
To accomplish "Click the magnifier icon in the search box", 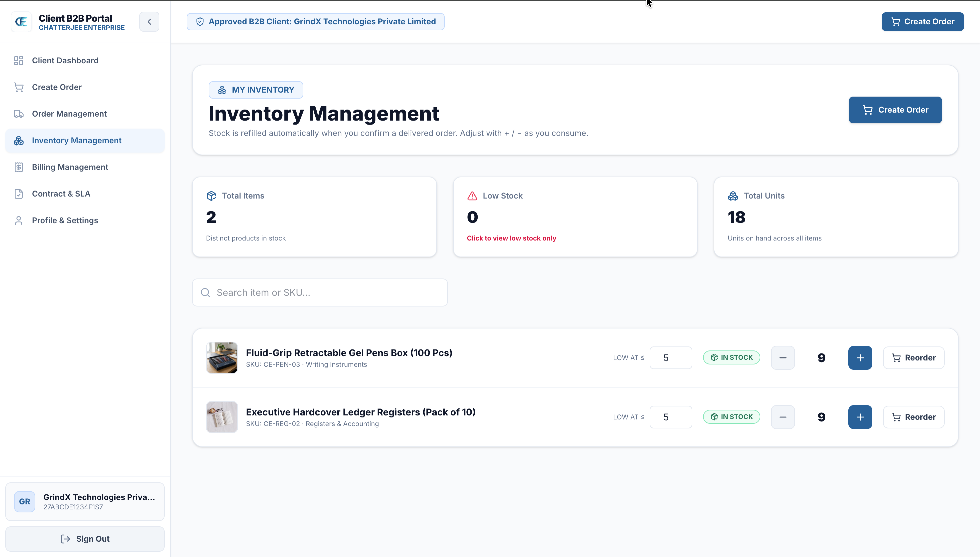I will (205, 292).
